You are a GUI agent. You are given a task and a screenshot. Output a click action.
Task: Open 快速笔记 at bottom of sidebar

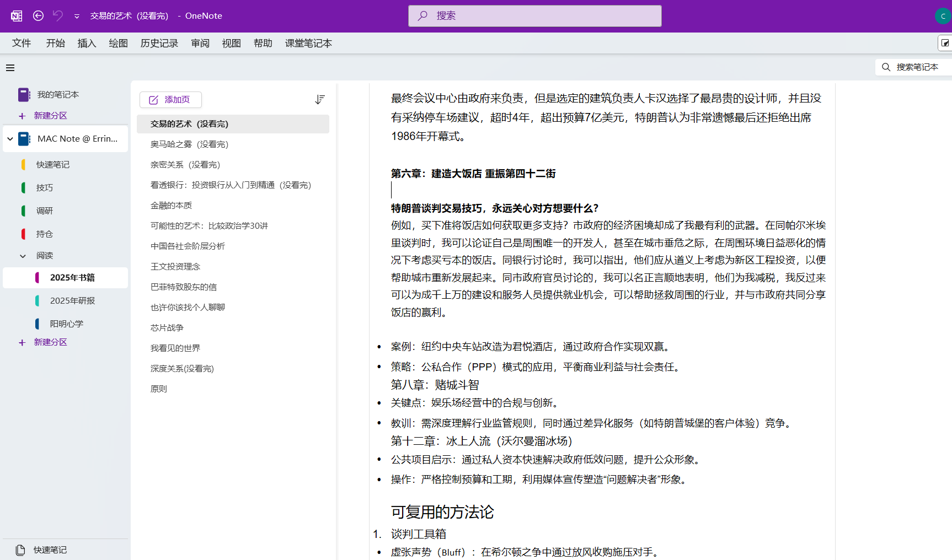tap(50, 550)
